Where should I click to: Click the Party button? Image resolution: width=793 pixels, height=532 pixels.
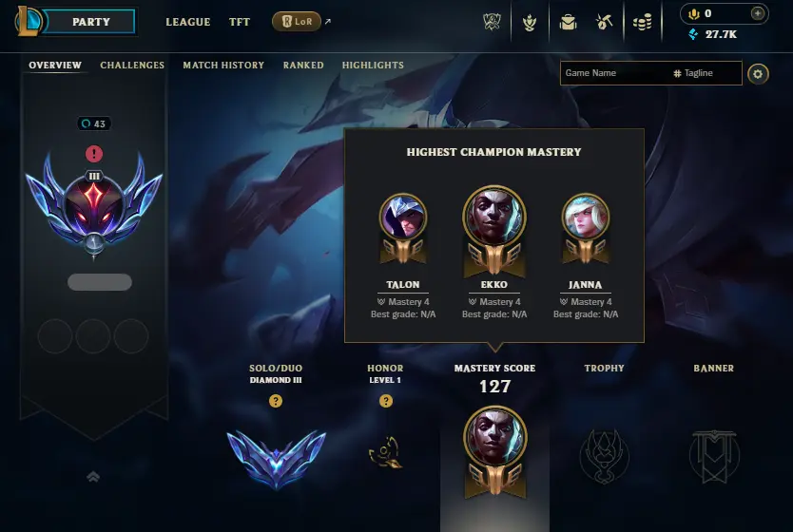click(x=90, y=22)
